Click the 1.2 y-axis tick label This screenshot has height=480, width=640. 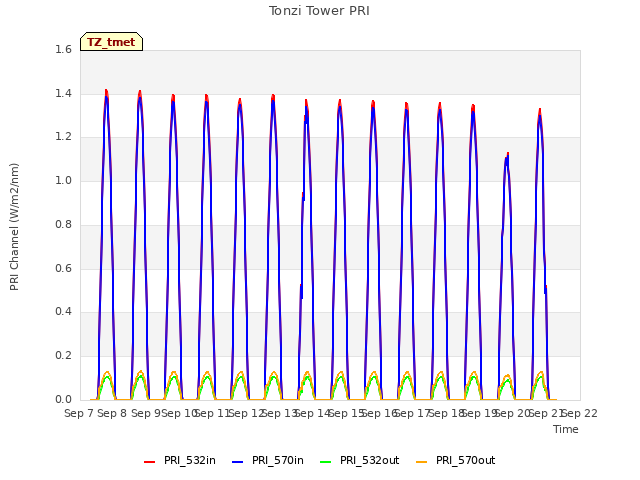coord(63,137)
